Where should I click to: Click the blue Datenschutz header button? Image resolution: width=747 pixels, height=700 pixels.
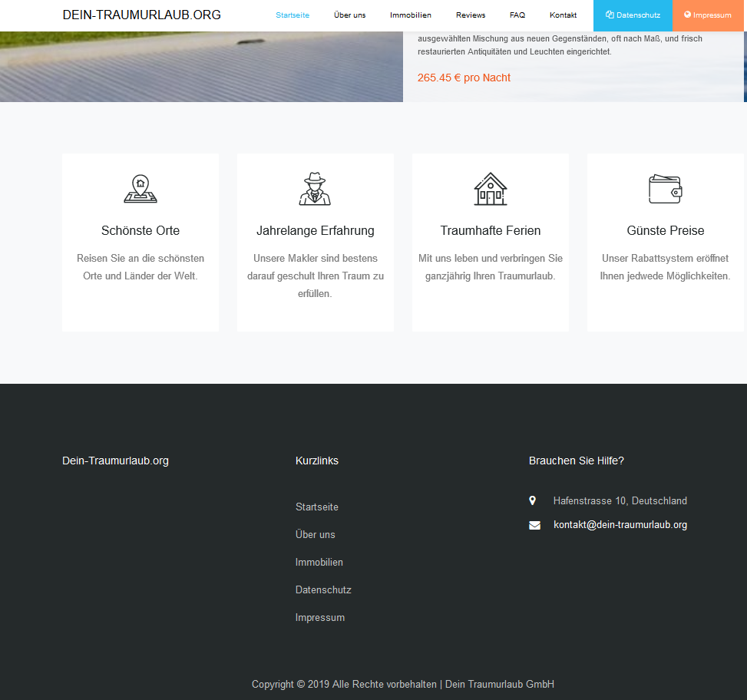click(633, 15)
